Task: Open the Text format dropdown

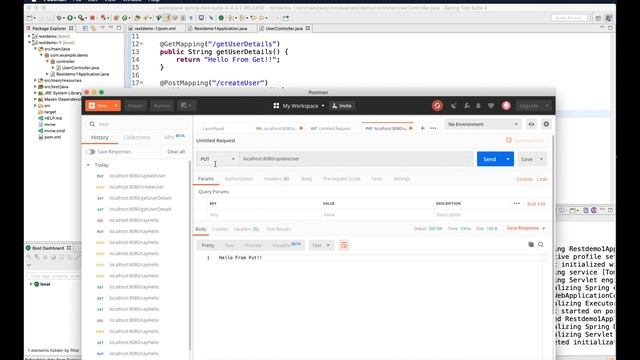Action: (x=321, y=245)
